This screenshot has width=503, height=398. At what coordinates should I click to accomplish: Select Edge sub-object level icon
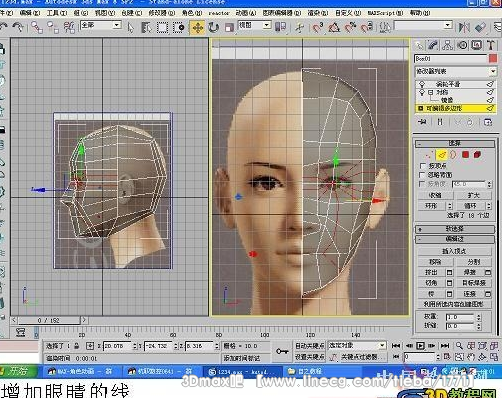click(442, 154)
